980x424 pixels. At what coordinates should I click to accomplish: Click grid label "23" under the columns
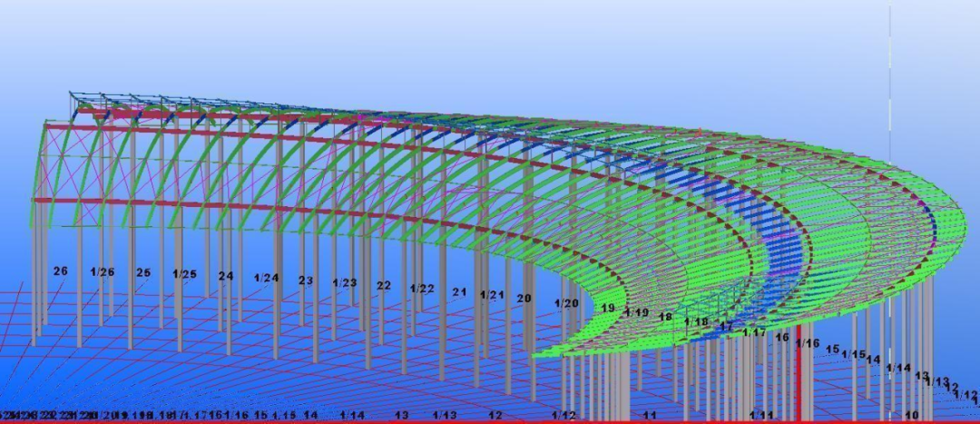(306, 281)
